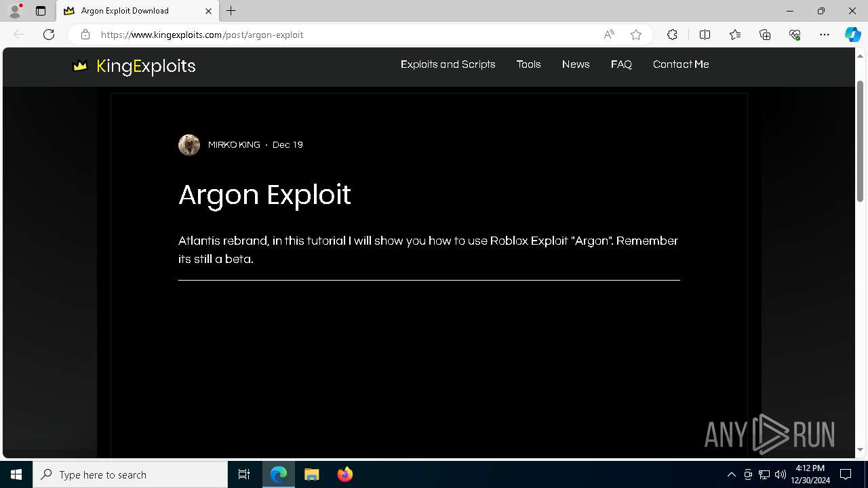Reload the current page
Viewport: 868px width, 488px height.
tap(49, 35)
